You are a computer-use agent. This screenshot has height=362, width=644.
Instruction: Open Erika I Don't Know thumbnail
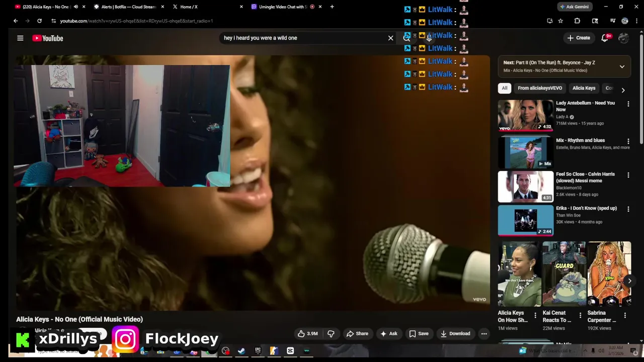click(525, 220)
